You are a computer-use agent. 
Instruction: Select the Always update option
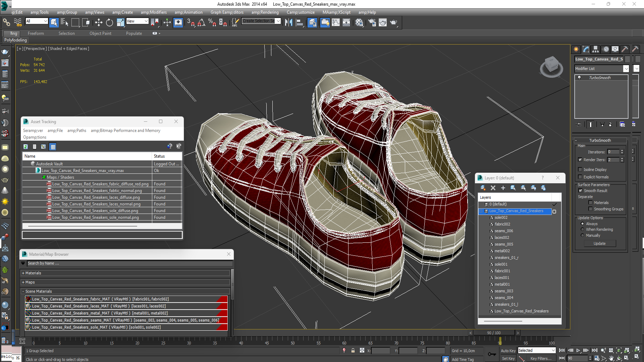tap(582, 224)
